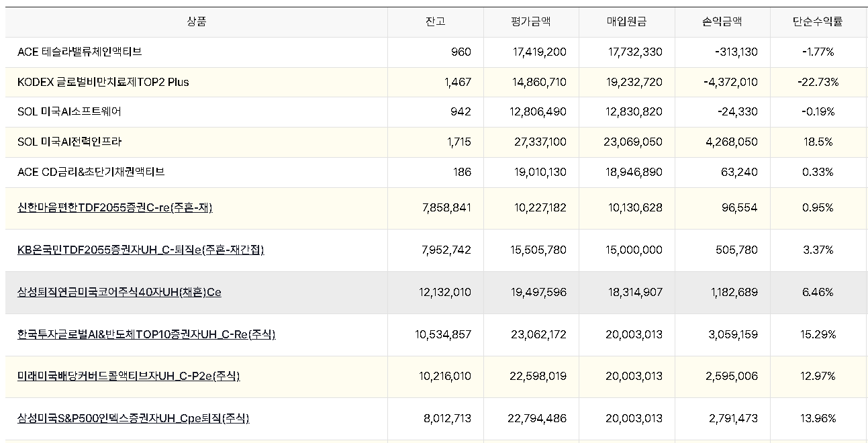Screen dimensions: 868x443
Task: Click the valuation amount 22,794,486
Action: pos(538,419)
